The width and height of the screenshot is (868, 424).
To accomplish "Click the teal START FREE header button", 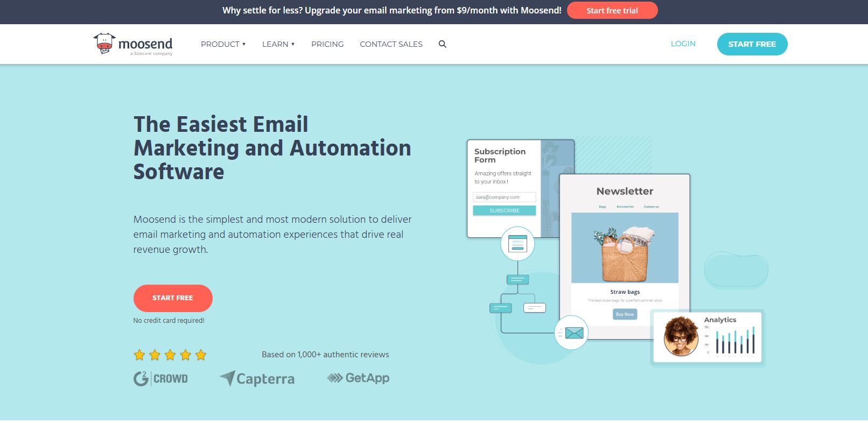I will click(752, 44).
